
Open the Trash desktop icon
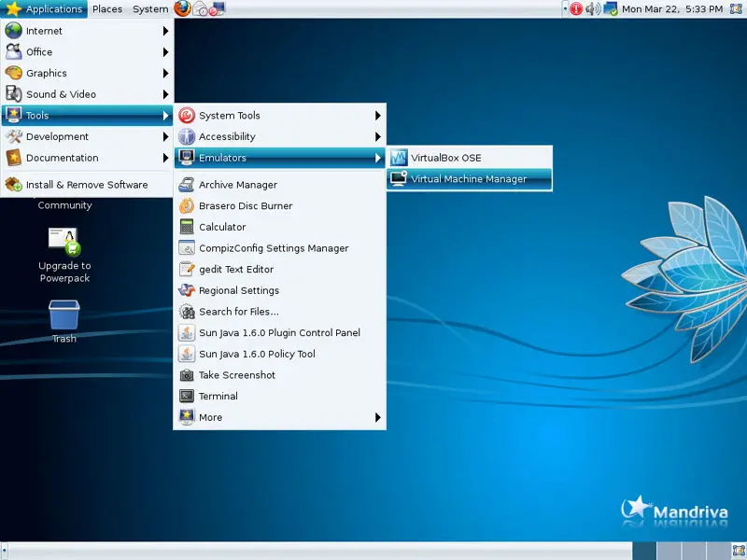click(x=64, y=315)
